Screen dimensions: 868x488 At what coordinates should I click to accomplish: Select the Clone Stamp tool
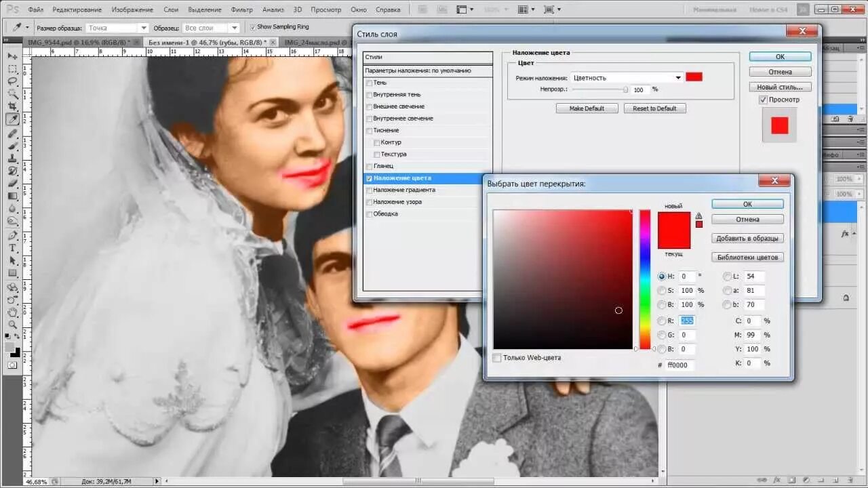click(12, 158)
